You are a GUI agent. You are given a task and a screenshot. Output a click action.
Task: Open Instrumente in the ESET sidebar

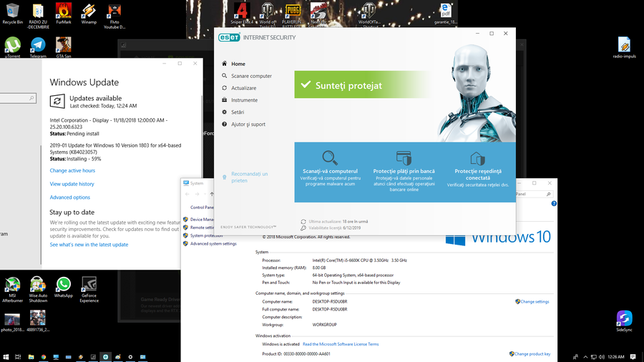coord(244,100)
